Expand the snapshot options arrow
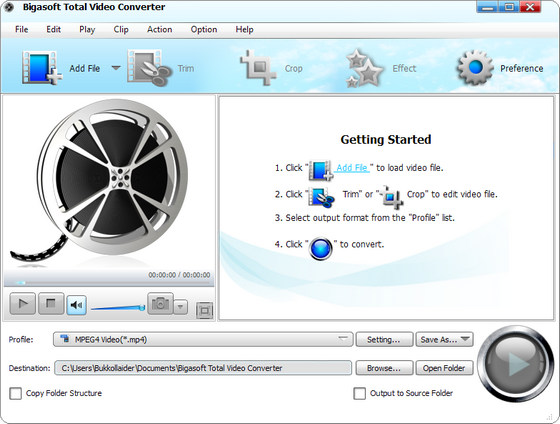Viewport: 560px width, 424px height. [x=181, y=306]
